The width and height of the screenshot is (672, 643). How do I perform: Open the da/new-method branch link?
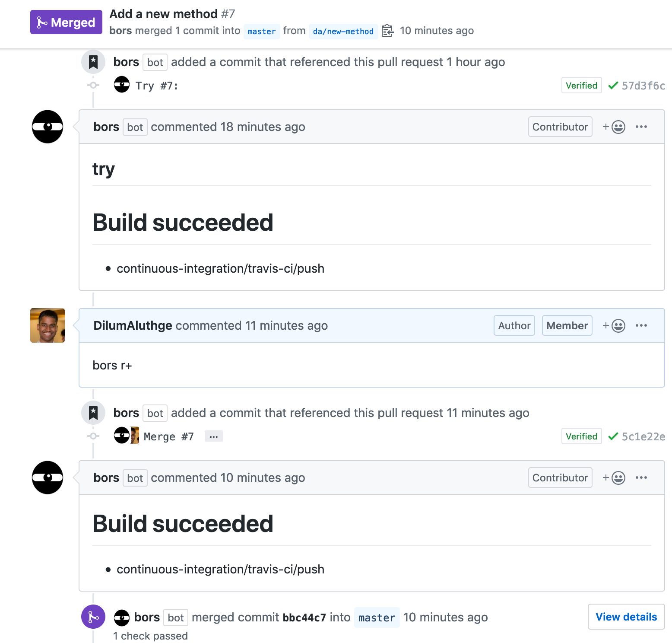[x=343, y=31]
